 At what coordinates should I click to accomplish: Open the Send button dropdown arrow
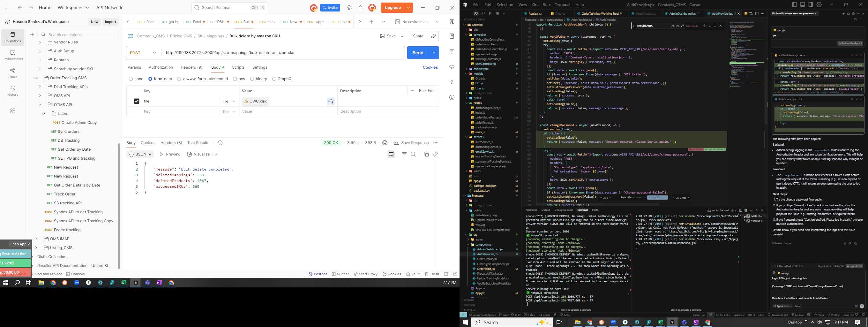click(434, 53)
